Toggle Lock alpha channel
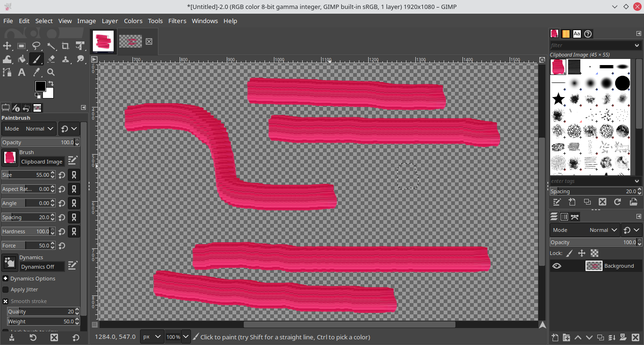 pos(594,253)
